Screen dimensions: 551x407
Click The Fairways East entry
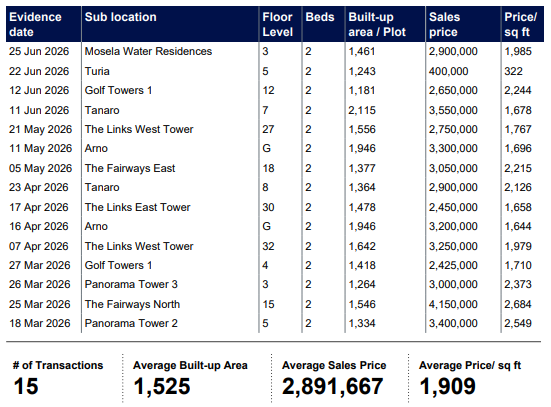tap(130, 168)
